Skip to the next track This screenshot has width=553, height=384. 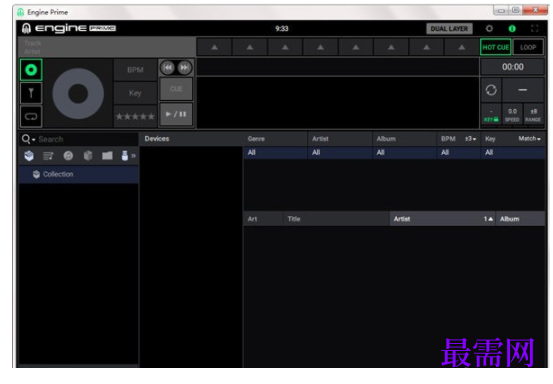click(x=184, y=68)
